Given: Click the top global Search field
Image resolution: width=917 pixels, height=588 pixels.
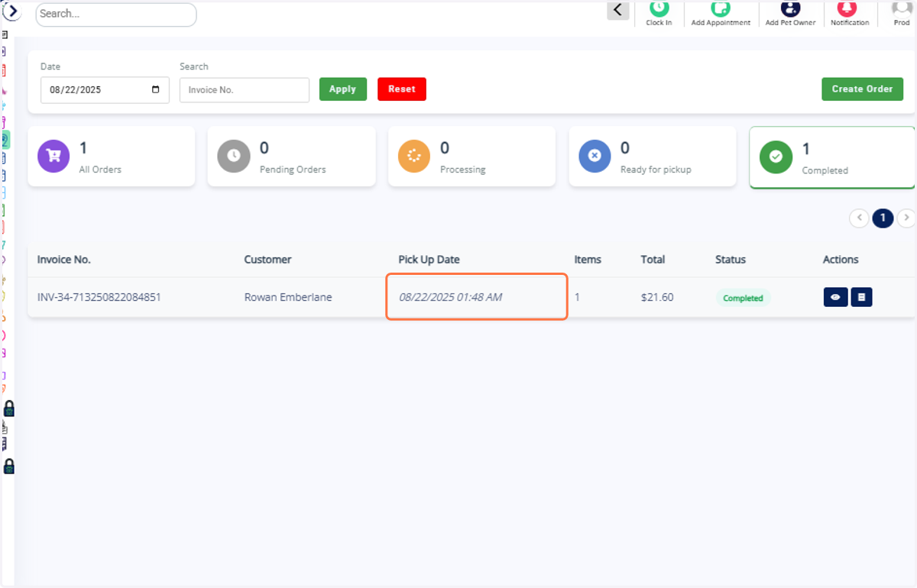Looking at the screenshot, I should (x=116, y=15).
